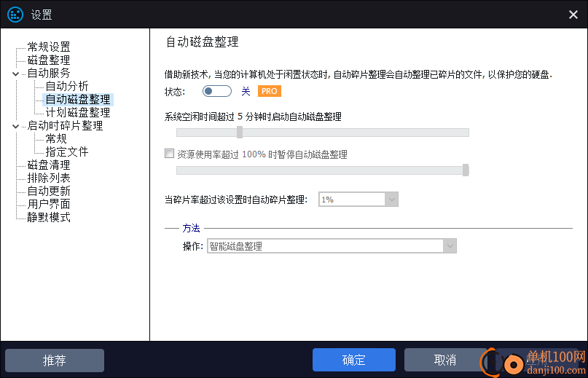
Task: Click the idle time slider handle
Action: tap(240, 132)
